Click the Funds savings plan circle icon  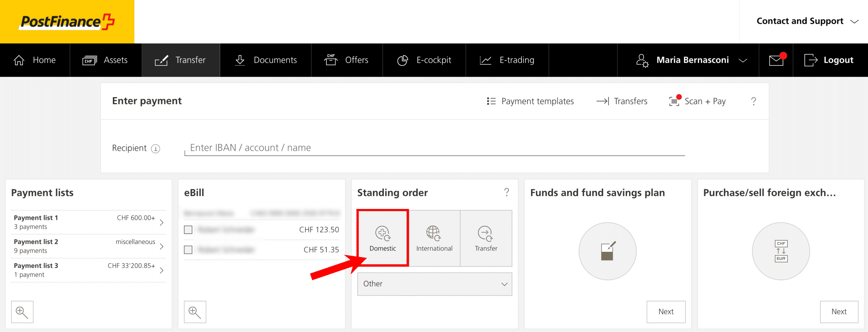point(608,251)
